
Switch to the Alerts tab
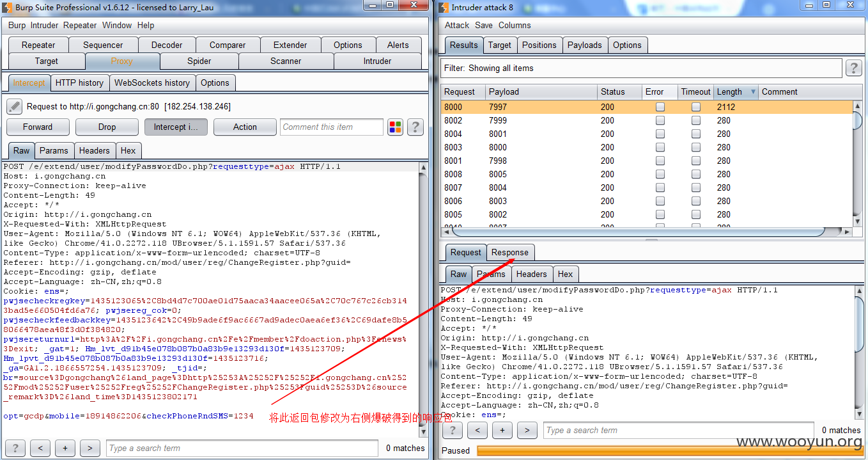point(398,45)
